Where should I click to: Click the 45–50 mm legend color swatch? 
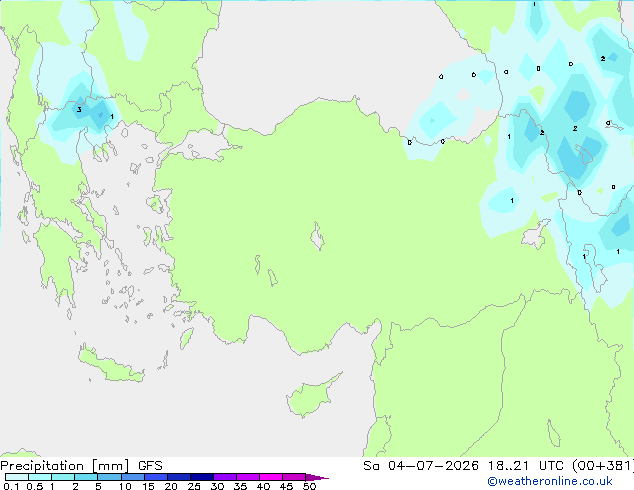coord(294,477)
